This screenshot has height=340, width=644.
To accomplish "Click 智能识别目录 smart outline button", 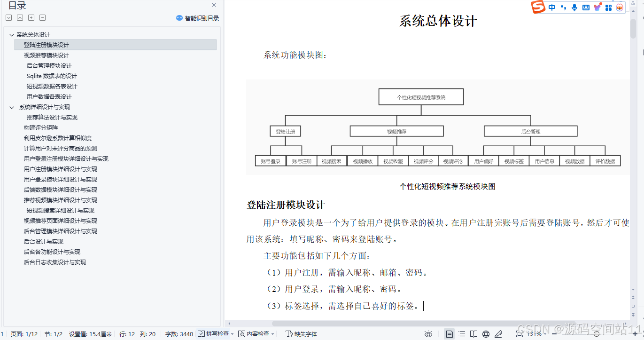I will click(197, 18).
